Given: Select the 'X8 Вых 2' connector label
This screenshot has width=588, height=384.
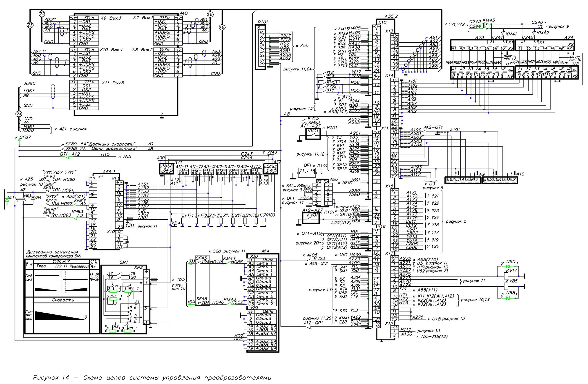Looking at the screenshot, I should click(142, 50).
